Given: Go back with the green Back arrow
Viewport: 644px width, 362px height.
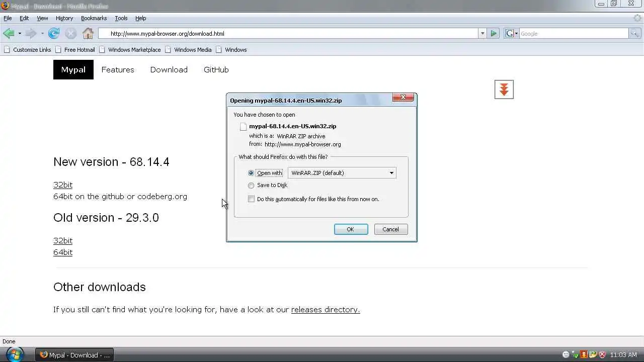Looking at the screenshot, I should [9, 34].
